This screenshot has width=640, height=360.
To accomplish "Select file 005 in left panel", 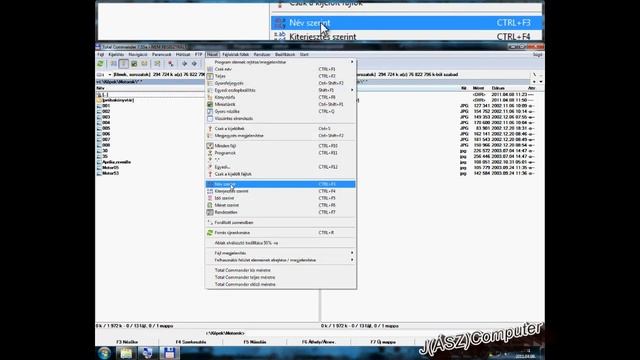I will point(106,128).
